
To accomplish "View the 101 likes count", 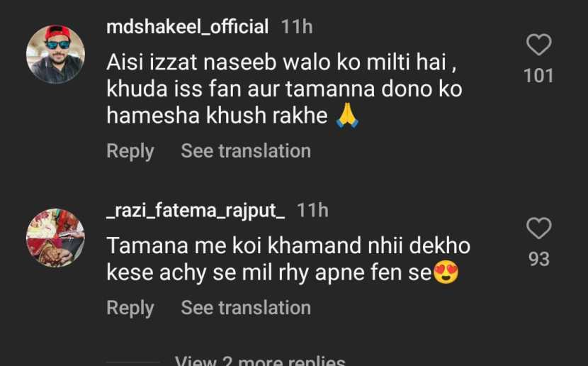I will coord(538,76).
